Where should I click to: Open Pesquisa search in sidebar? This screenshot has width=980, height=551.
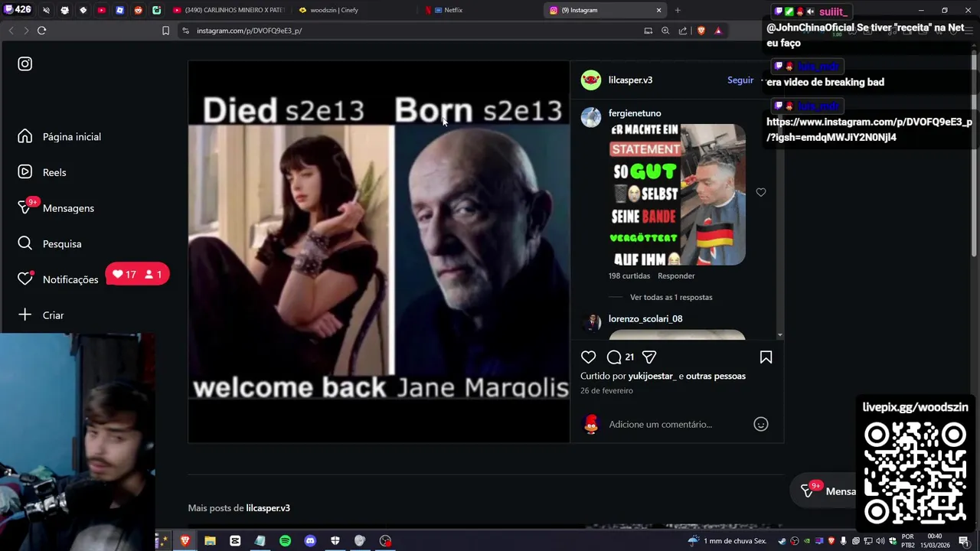pyautogui.click(x=50, y=243)
